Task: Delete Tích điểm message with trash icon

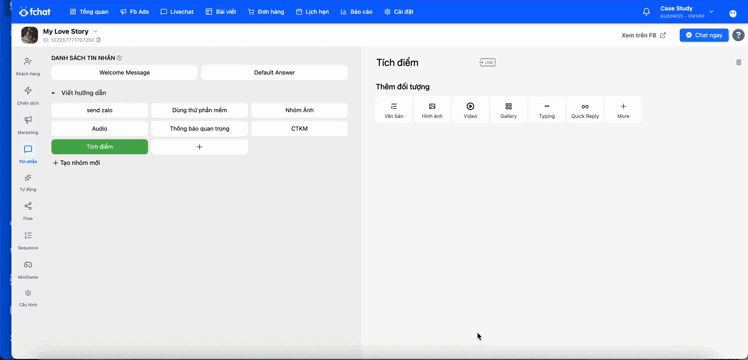Action: pyautogui.click(x=738, y=62)
